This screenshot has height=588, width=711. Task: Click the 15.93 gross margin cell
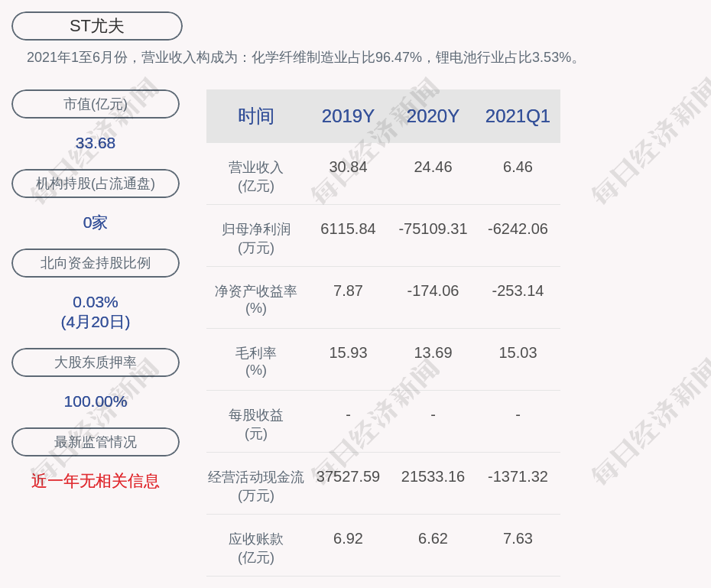pyautogui.click(x=348, y=352)
